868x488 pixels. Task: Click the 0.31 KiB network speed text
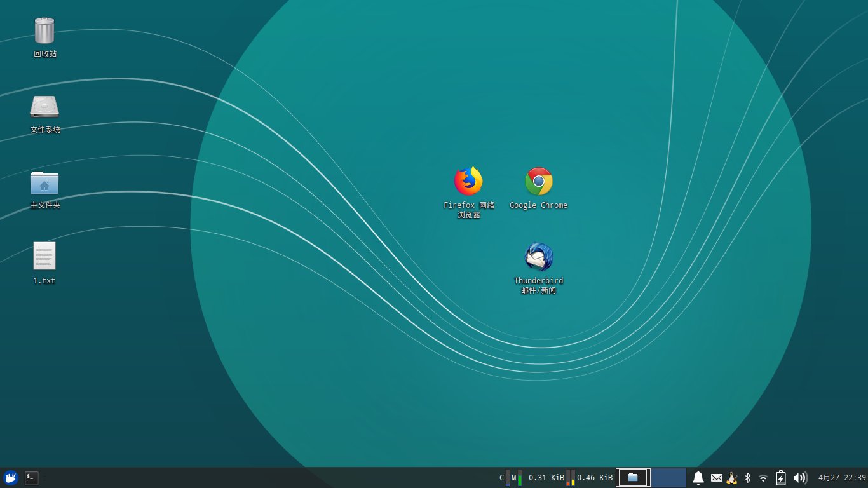click(x=546, y=478)
